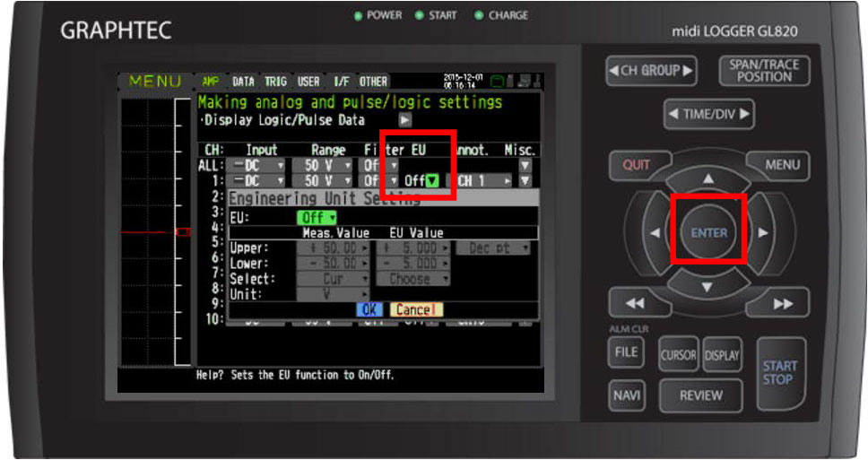Click the channel '10:' row label
The height and width of the screenshot is (460, 868).
point(215,319)
